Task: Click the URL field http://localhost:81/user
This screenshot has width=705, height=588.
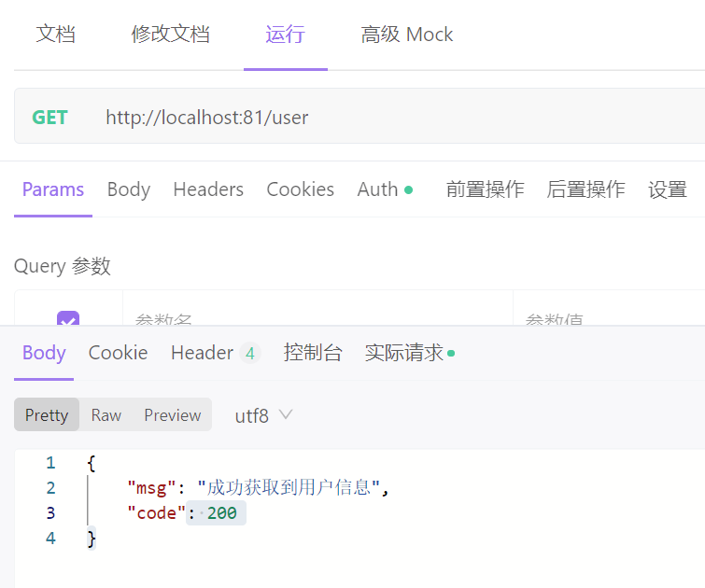Action: tap(207, 118)
